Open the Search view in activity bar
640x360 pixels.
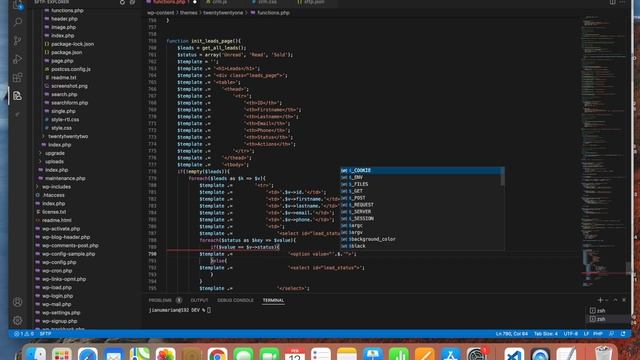(18, 22)
